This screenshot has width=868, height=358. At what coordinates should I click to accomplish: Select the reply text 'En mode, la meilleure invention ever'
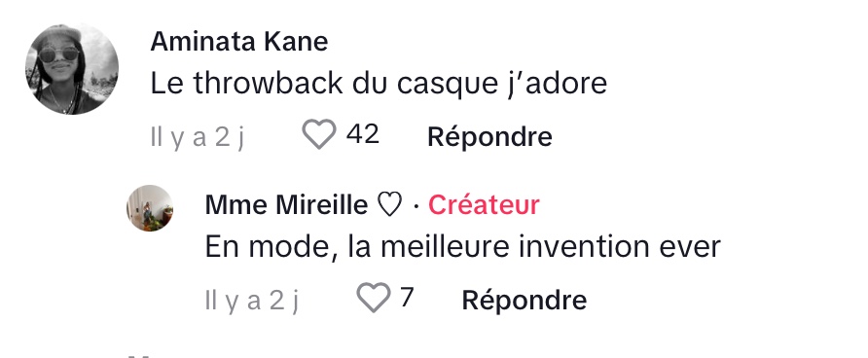click(463, 247)
